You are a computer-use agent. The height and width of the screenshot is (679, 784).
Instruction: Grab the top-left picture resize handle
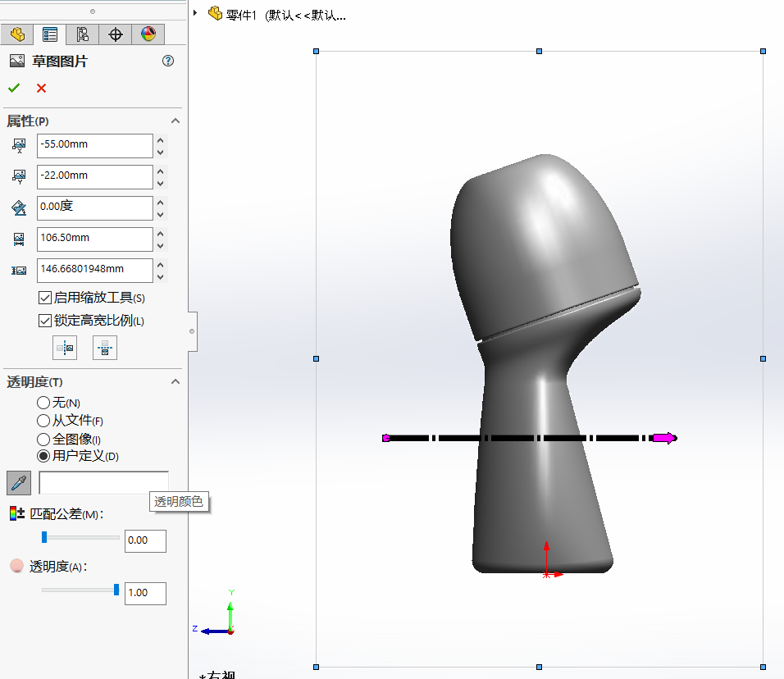point(316,51)
